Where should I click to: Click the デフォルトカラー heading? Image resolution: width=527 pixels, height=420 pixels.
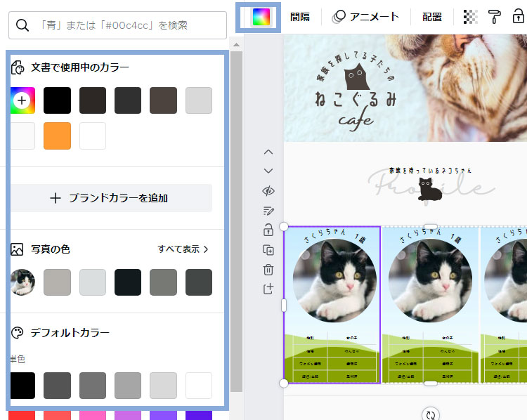click(70, 333)
